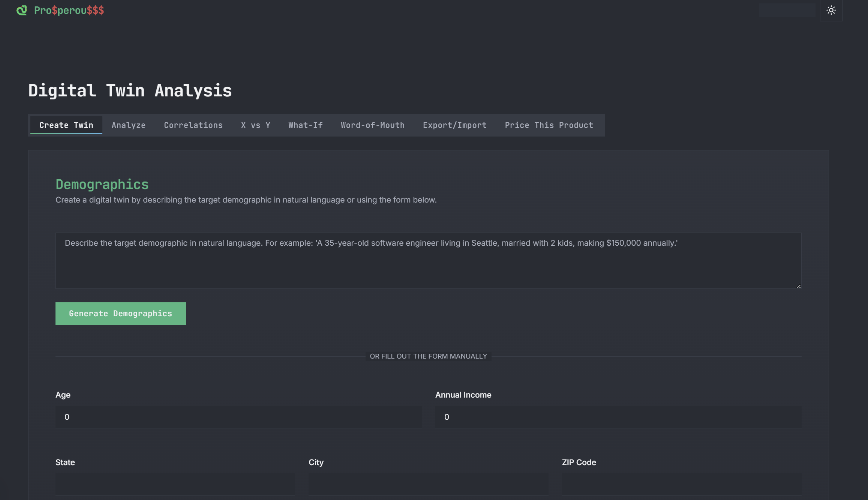The image size is (868, 500).
Task: Click the Prosperous logo icon
Action: 22,10
